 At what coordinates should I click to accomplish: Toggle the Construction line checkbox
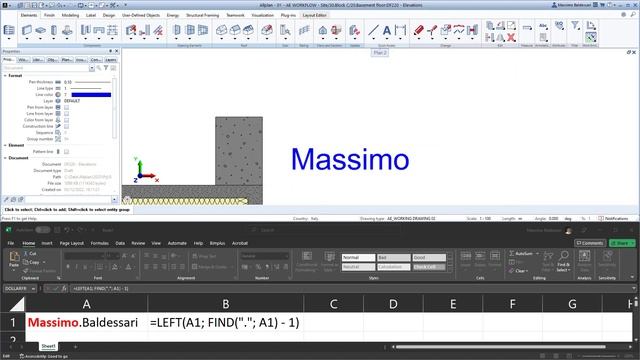(x=67, y=126)
